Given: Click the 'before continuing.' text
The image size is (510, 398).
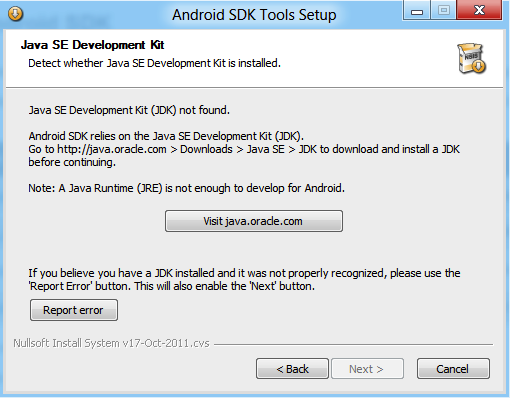Looking at the screenshot, I should point(72,162).
